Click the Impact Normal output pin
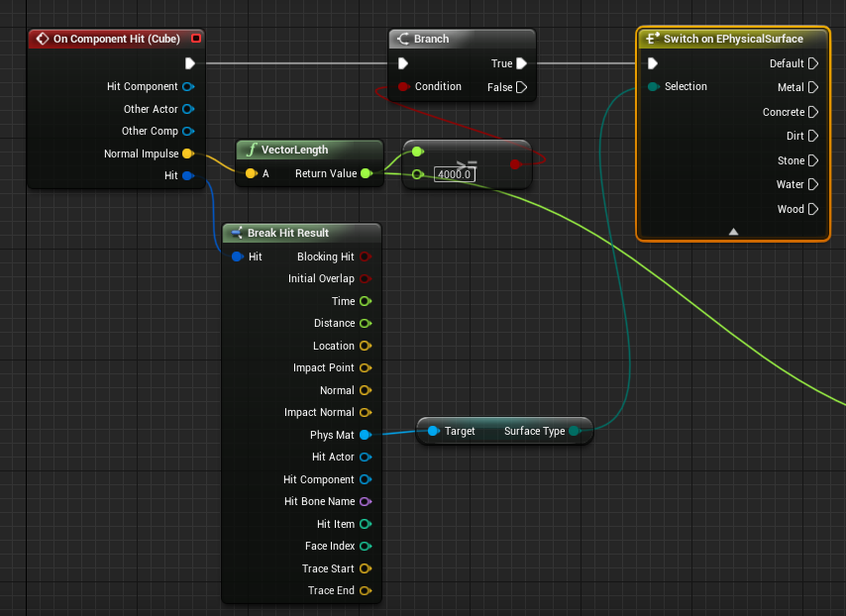Screen dimensions: 846x616 pyautogui.click(x=366, y=413)
